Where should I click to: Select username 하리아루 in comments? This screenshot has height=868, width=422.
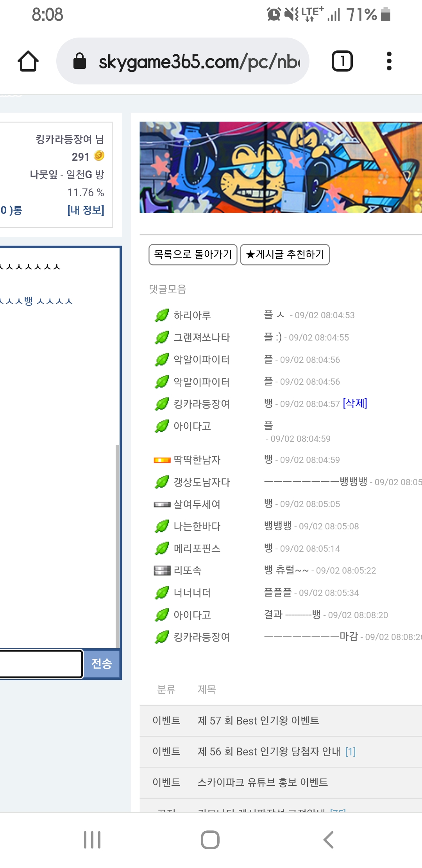click(x=192, y=315)
